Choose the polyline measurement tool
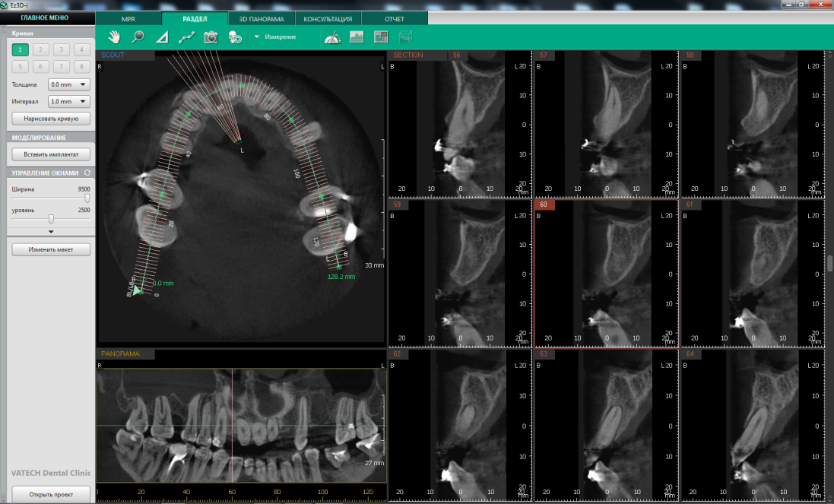834x504 pixels. (x=186, y=36)
